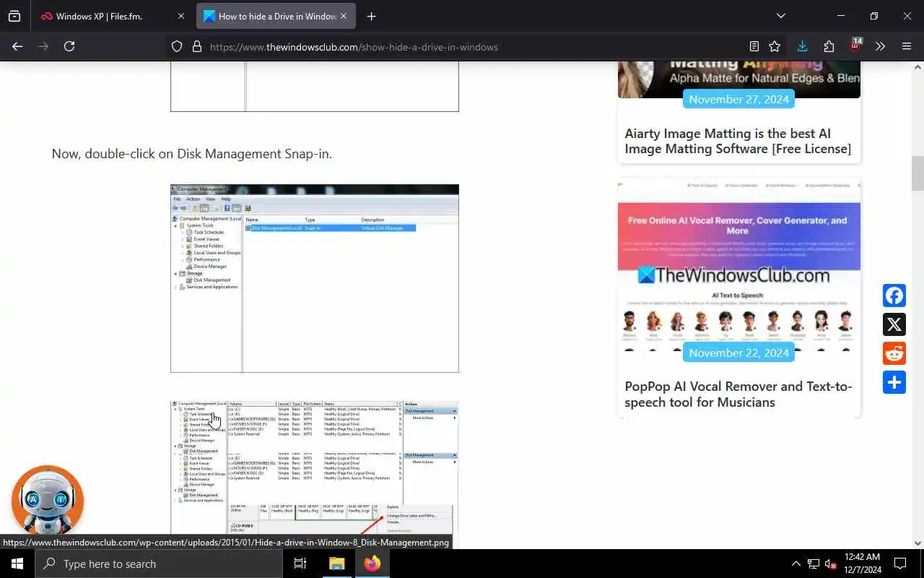Select Firefox icon on taskbar
Image resolution: width=924 pixels, height=578 pixels.
tap(372, 564)
